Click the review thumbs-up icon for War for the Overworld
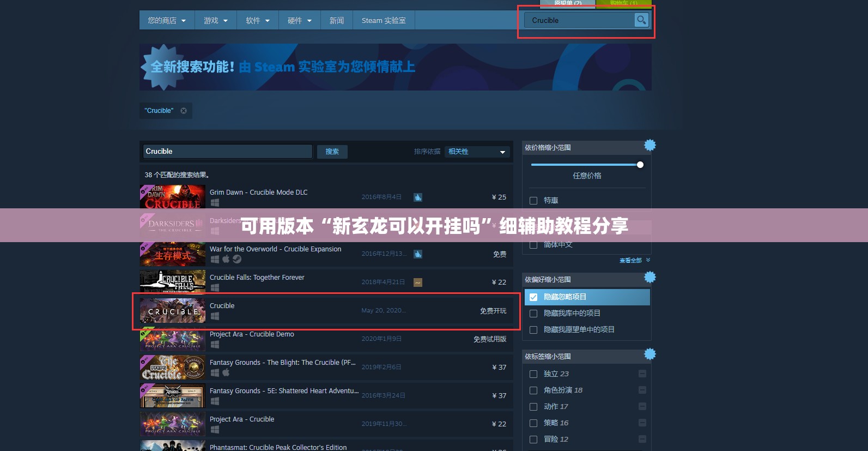The image size is (868, 451). tap(418, 254)
